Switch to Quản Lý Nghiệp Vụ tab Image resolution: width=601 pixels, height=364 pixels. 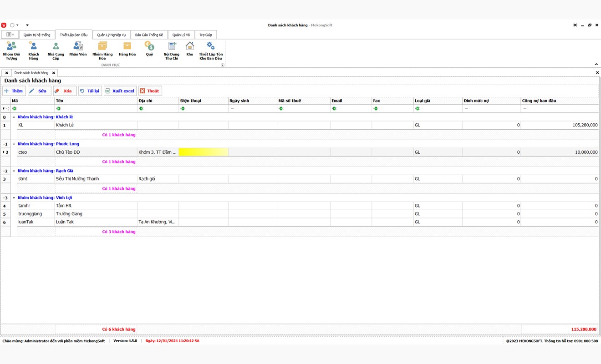pyautogui.click(x=111, y=35)
